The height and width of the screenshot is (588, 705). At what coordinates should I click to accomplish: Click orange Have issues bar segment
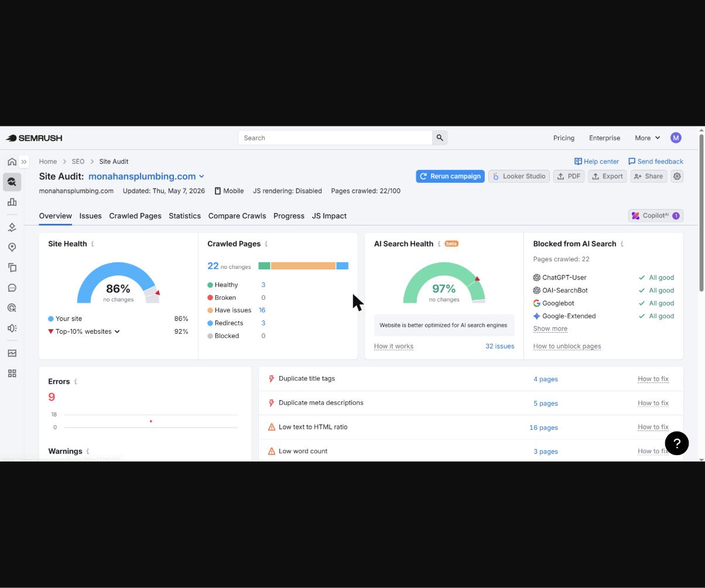(x=303, y=266)
